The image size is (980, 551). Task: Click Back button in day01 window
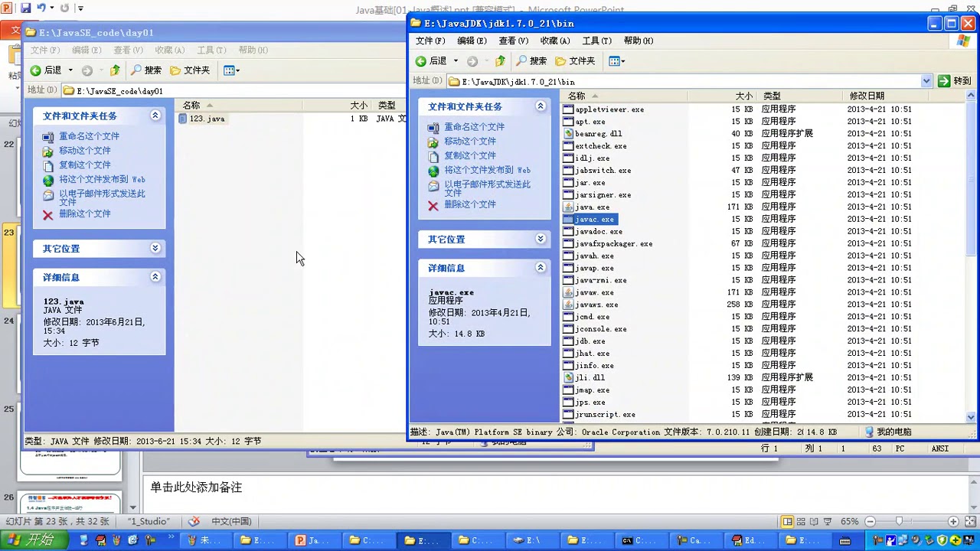tap(46, 70)
